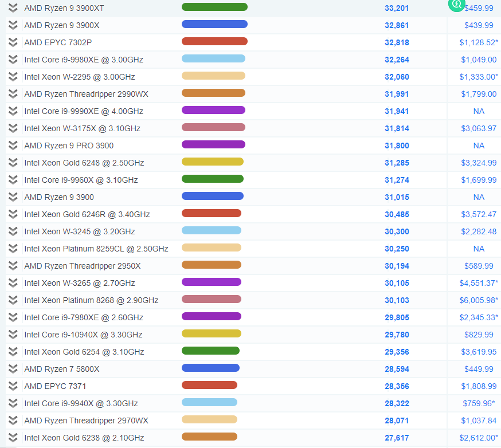Click the $1,699.99 price link

479,180
